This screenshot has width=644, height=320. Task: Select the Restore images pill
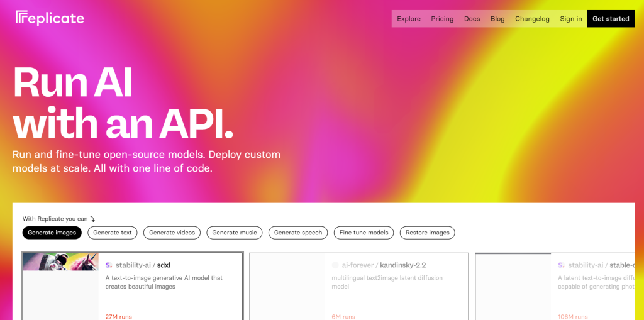428,233
